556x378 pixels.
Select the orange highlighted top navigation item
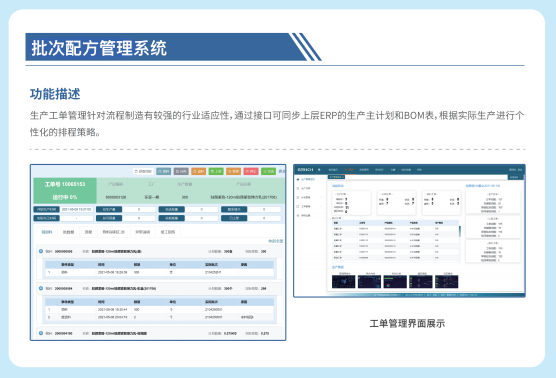[349, 170]
